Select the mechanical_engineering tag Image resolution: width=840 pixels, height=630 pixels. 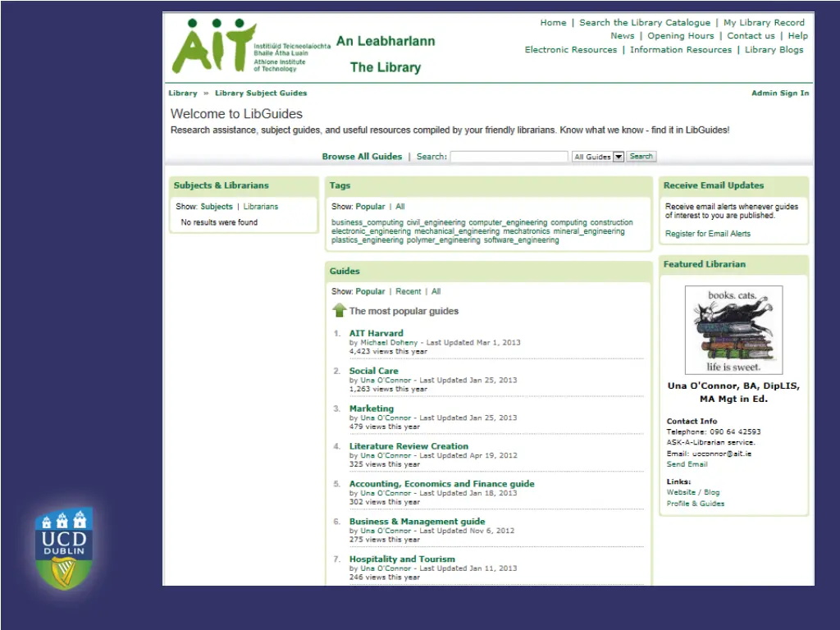pyautogui.click(x=457, y=231)
